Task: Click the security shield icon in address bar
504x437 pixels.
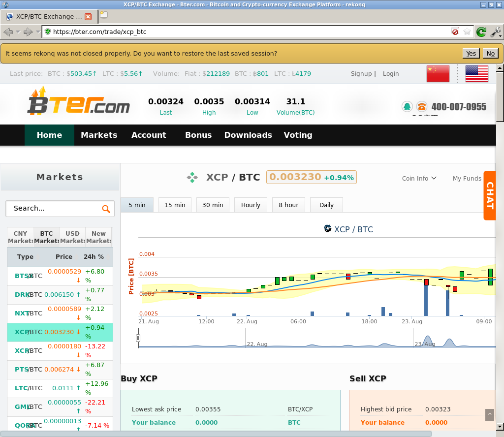Action: (48, 31)
